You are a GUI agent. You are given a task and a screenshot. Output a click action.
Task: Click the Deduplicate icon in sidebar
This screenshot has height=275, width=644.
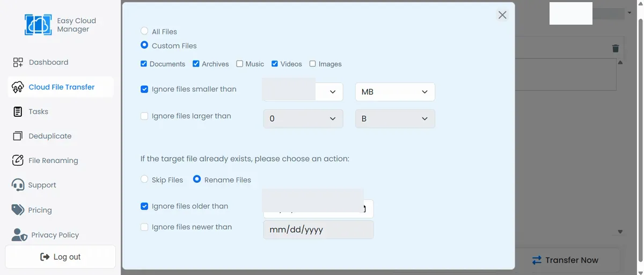pos(18,136)
